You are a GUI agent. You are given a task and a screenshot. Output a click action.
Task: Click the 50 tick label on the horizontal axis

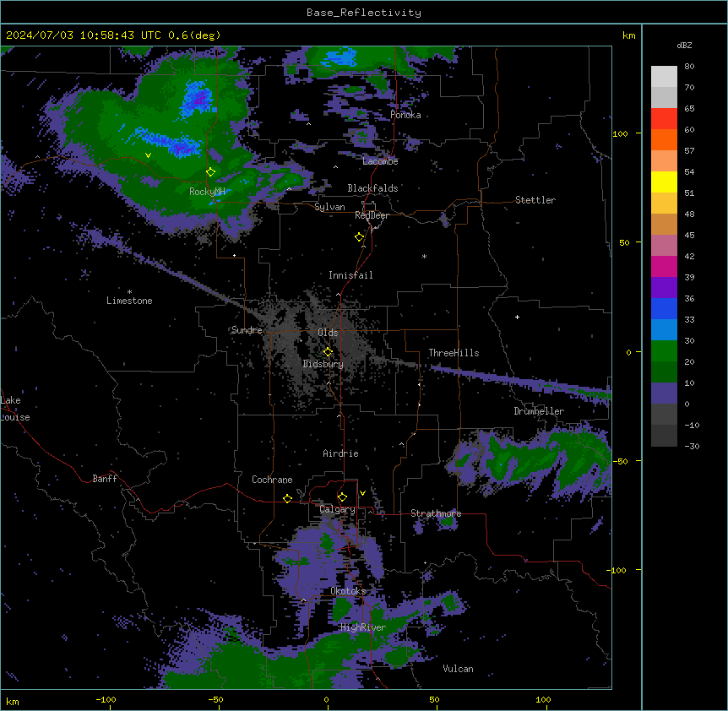(435, 699)
